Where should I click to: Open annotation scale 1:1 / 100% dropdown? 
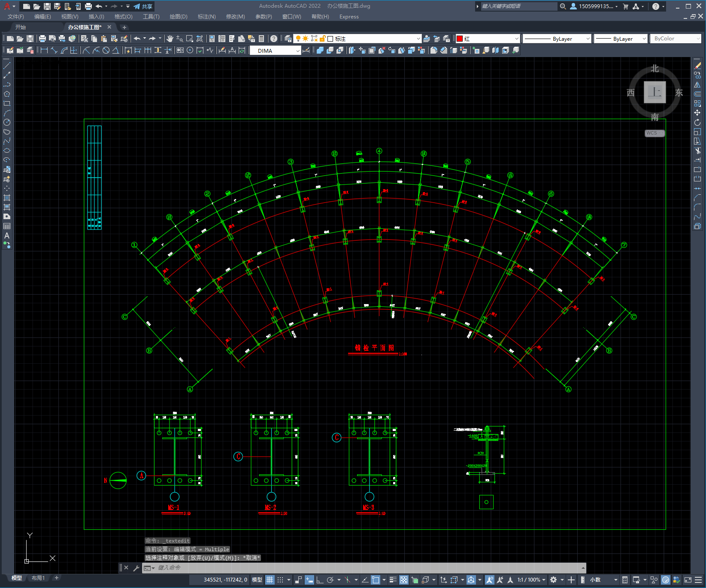531,580
